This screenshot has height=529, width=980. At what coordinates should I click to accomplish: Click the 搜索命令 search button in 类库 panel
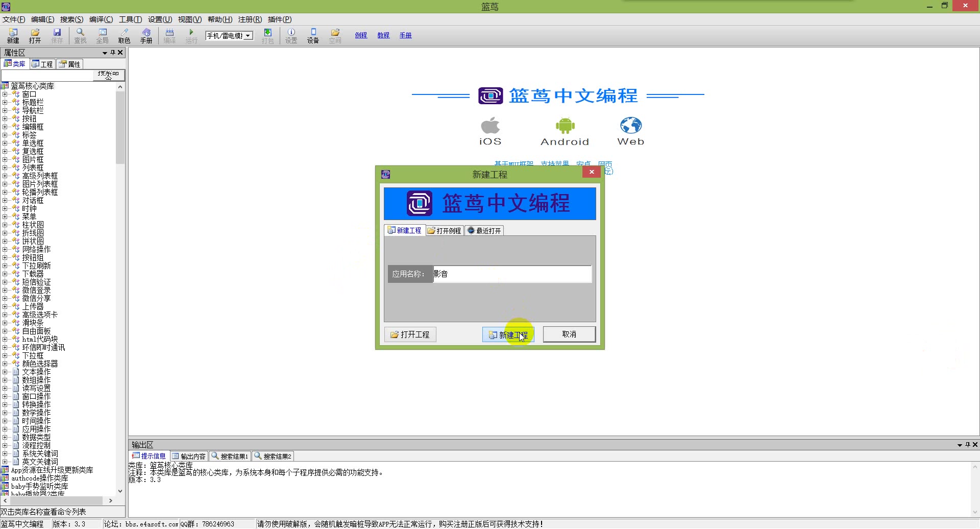point(109,75)
